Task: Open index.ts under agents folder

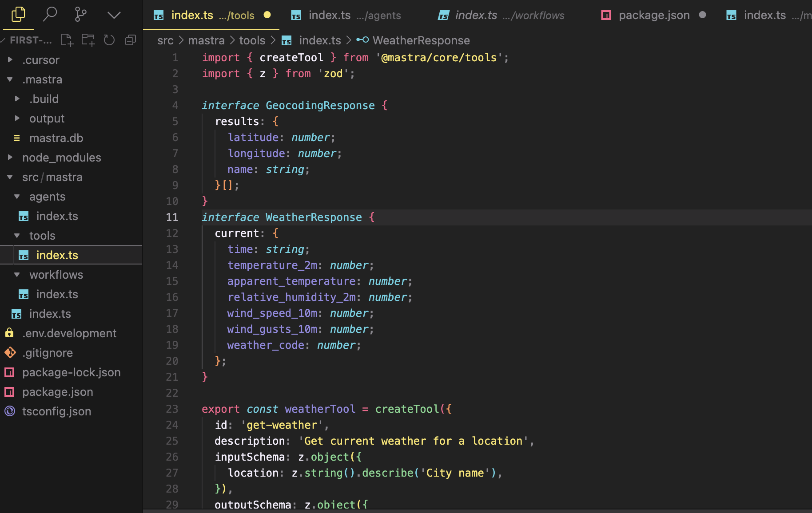Action: [x=71, y=216]
